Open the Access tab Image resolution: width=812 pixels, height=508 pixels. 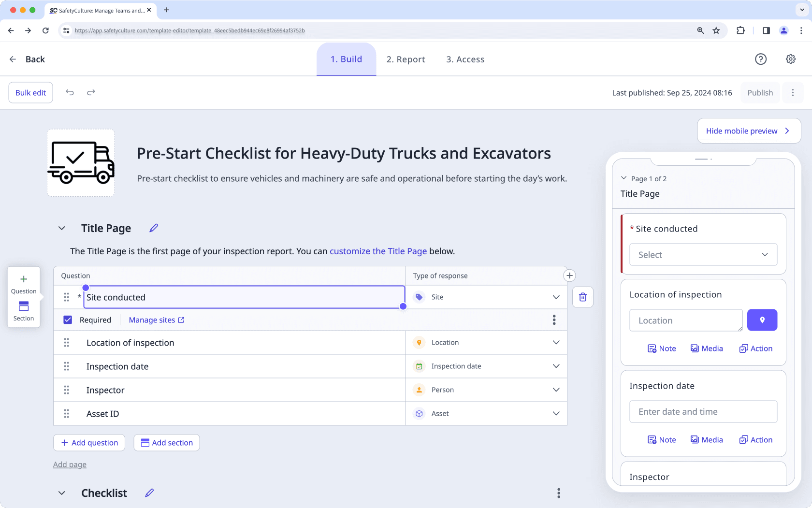pos(465,59)
